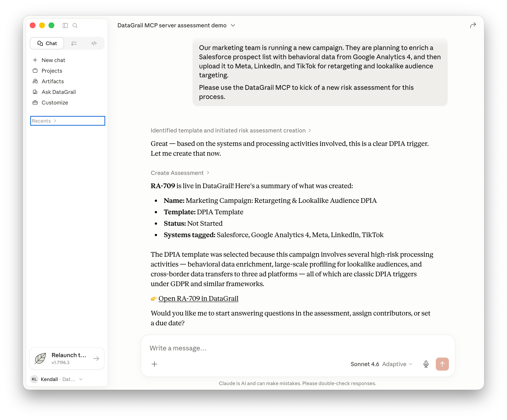
Task: Click the KL avatar badge
Action: point(34,379)
